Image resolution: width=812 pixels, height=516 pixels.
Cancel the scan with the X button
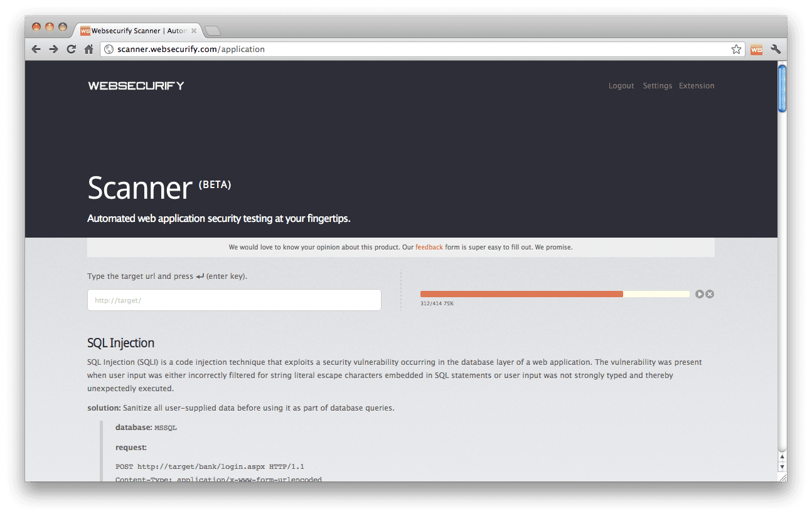pyautogui.click(x=710, y=294)
